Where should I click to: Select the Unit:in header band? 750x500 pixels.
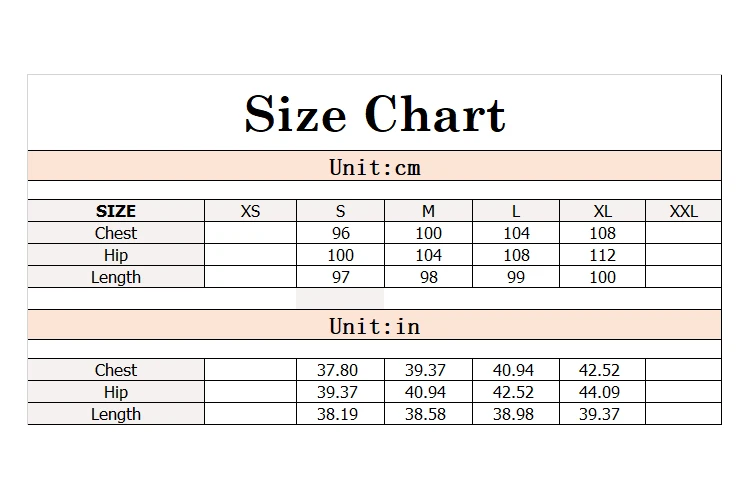point(375,325)
